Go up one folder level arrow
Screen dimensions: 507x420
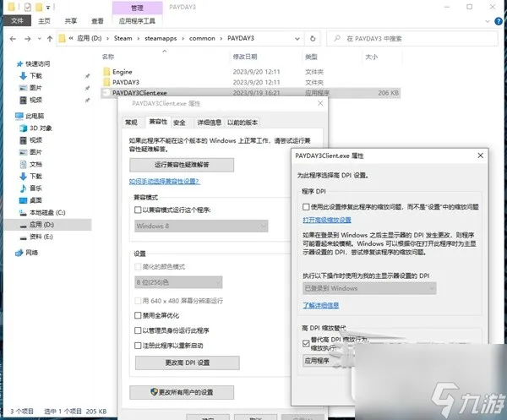(x=50, y=39)
